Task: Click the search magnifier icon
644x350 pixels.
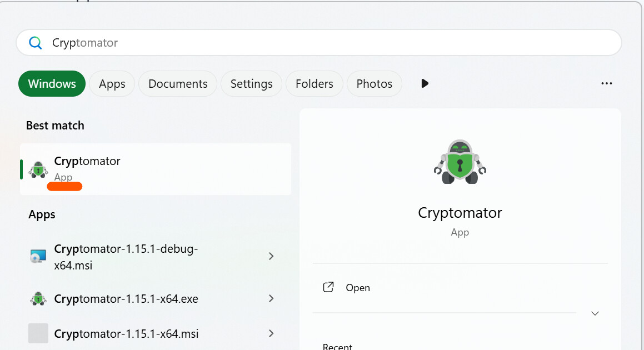Action: (36, 43)
